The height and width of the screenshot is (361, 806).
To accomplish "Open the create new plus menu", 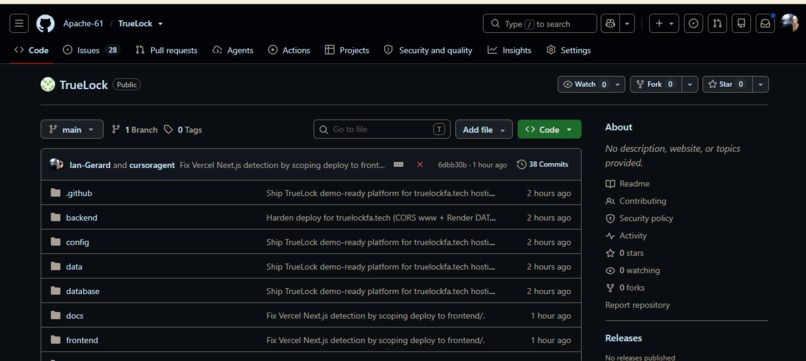I will tap(664, 24).
